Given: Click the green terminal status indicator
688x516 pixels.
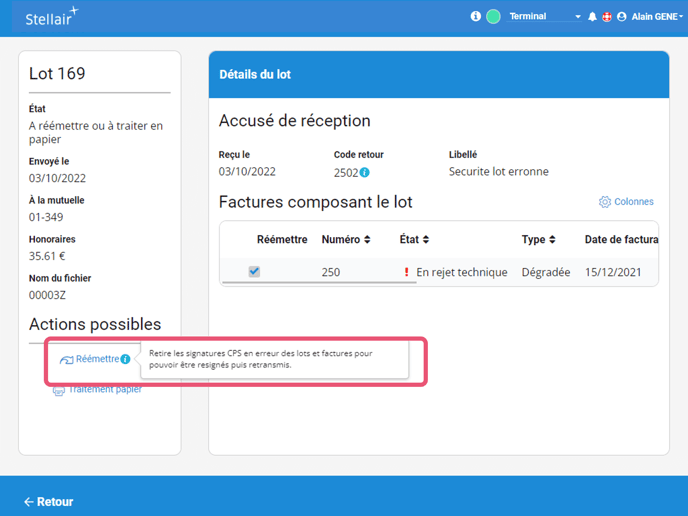Looking at the screenshot, I should point(493,17).
